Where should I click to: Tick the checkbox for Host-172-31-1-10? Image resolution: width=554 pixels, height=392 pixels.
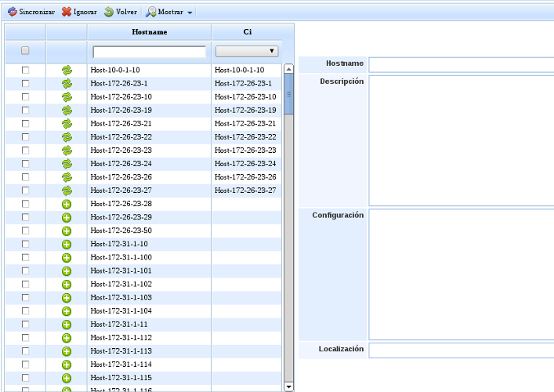[x=25, y=244]
